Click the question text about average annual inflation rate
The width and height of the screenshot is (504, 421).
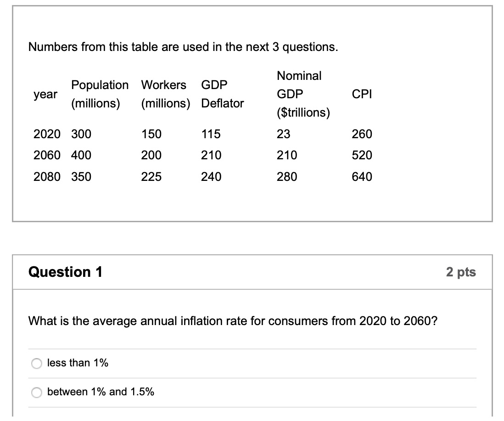232,321
